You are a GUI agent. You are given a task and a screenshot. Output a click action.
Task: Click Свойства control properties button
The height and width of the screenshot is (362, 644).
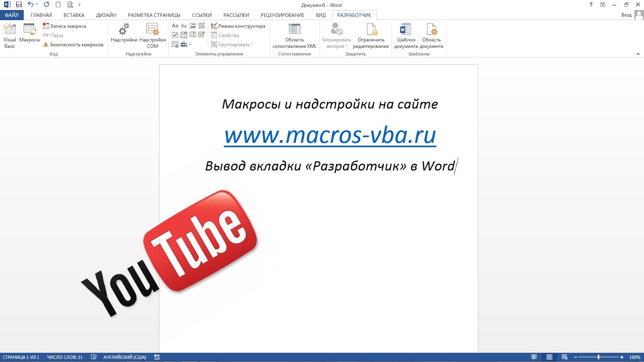225,35
